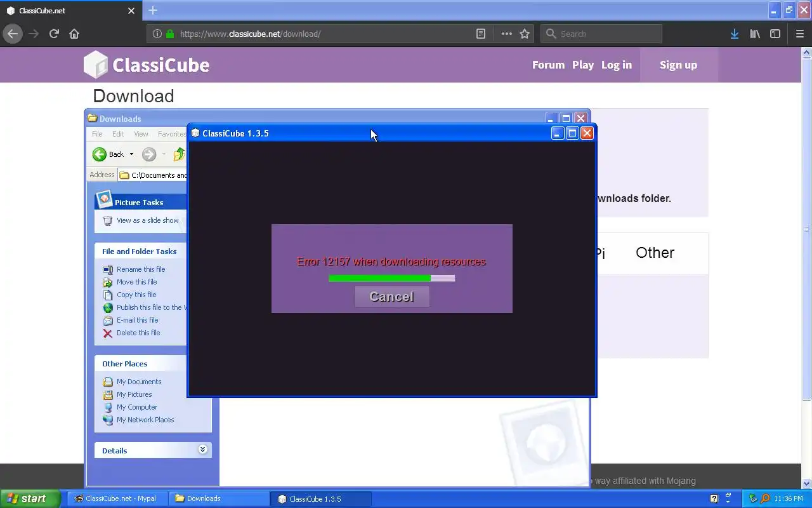
Task: Click the ClassiCube logo
Action: pyautogui.click(x=147, y=65)
